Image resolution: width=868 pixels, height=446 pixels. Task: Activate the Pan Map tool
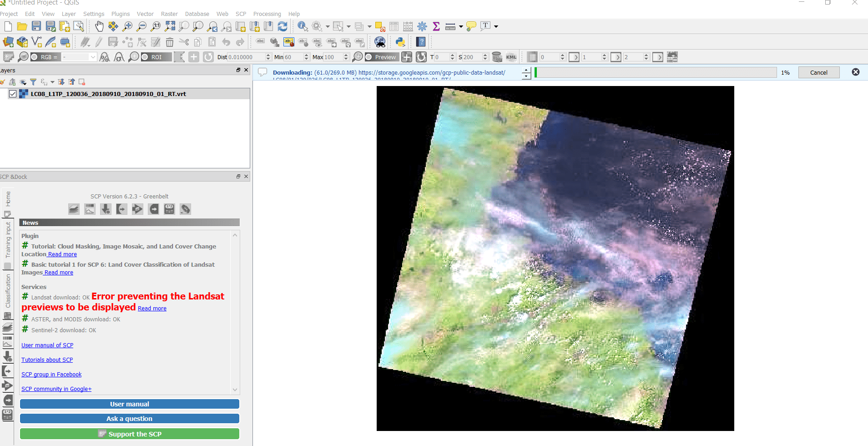click(99, 26)
